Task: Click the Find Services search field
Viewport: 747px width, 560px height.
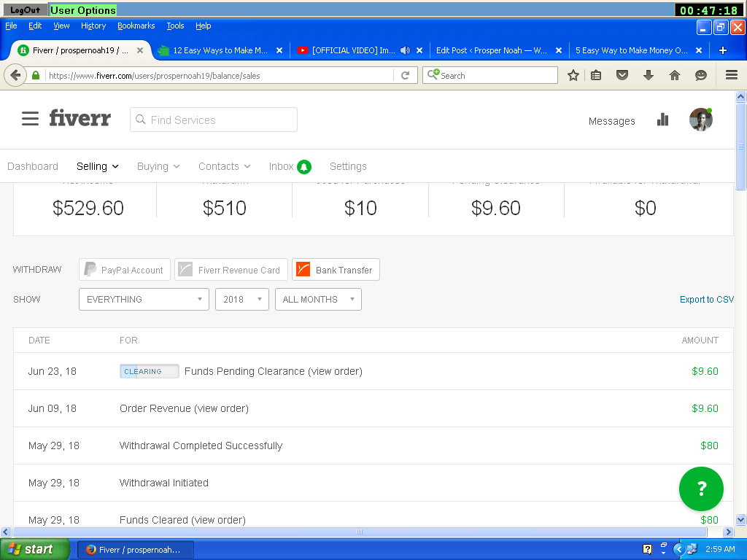Action: click(214, 120)
